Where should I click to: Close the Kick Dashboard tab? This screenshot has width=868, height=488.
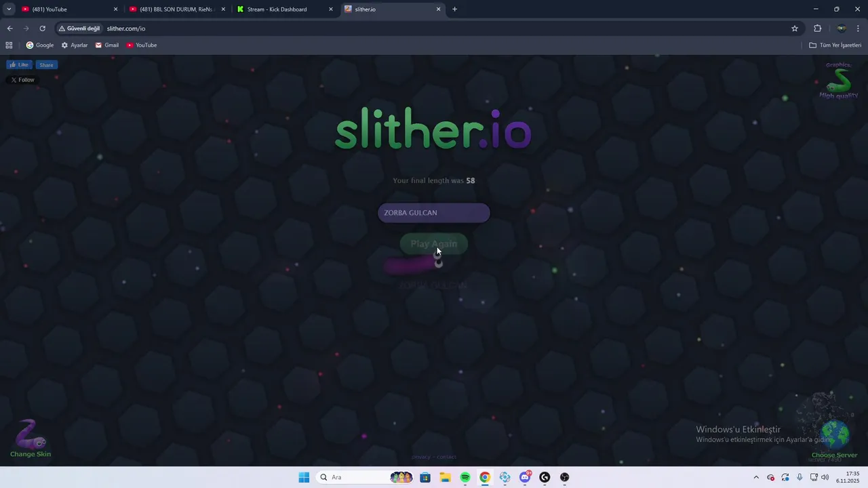(331, 9)
